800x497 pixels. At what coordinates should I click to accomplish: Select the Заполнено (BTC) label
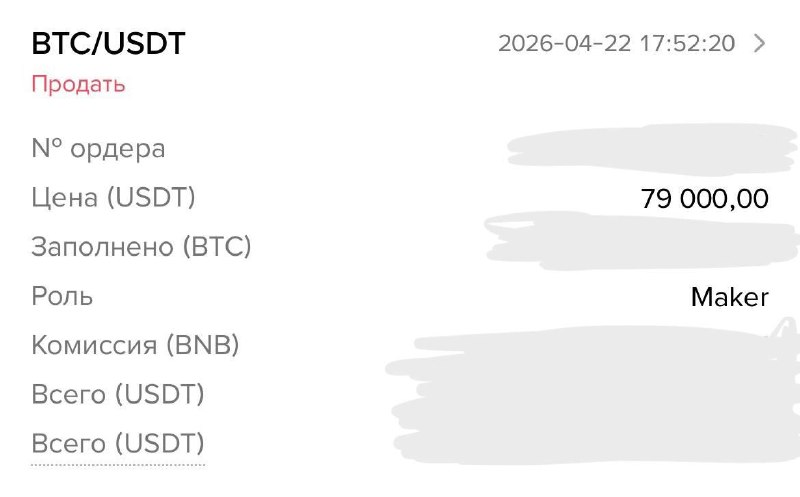141,247
